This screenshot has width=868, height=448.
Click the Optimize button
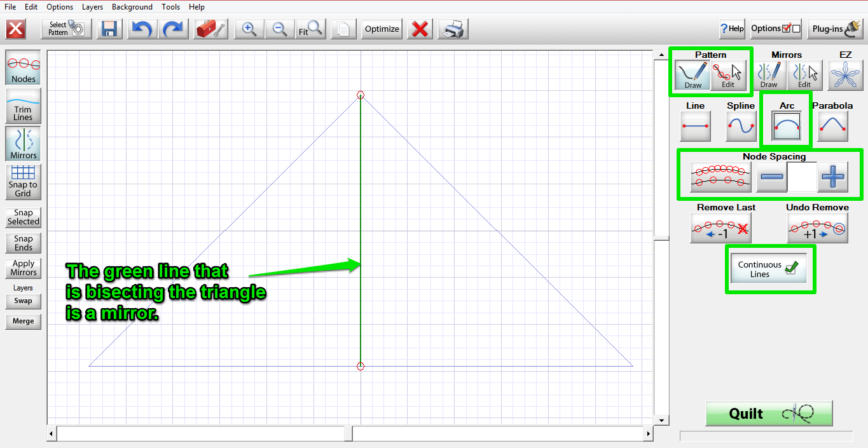[x=382, y=29]
